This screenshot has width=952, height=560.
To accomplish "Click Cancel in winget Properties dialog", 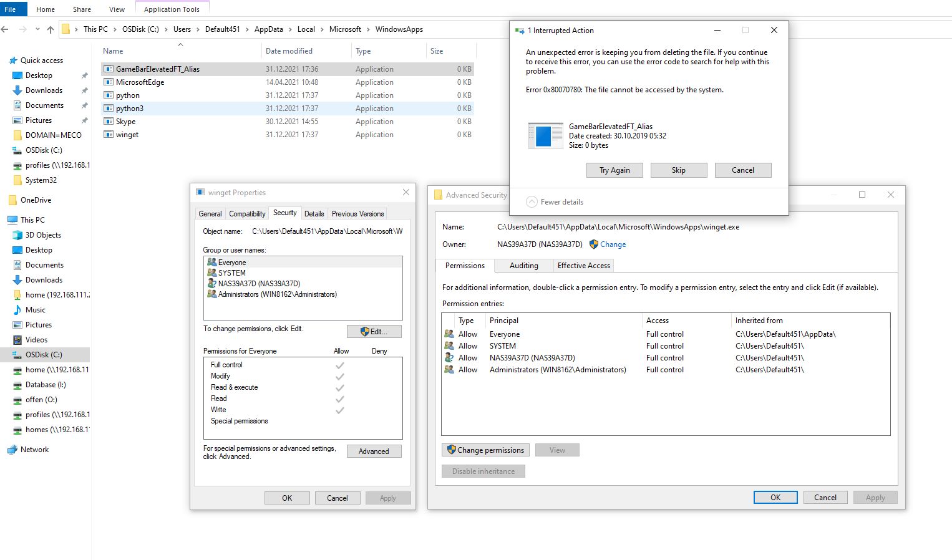I will click(338, 498).
